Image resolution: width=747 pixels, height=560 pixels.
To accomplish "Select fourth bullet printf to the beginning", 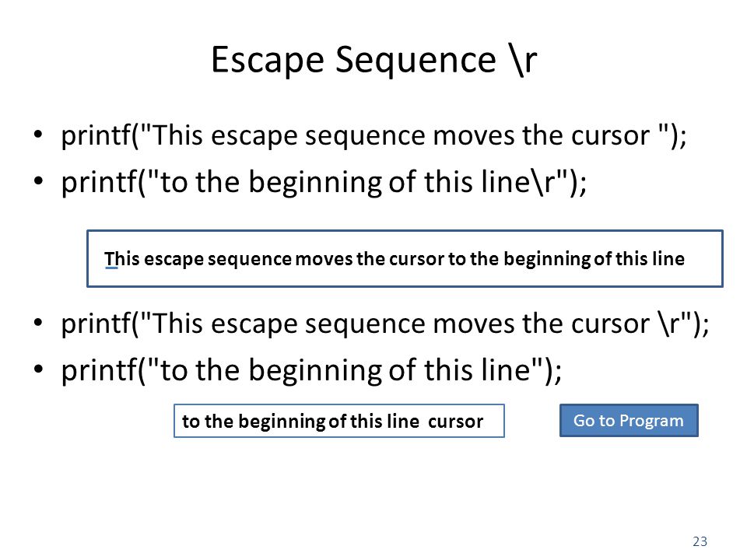I will (x=311, y=370).
